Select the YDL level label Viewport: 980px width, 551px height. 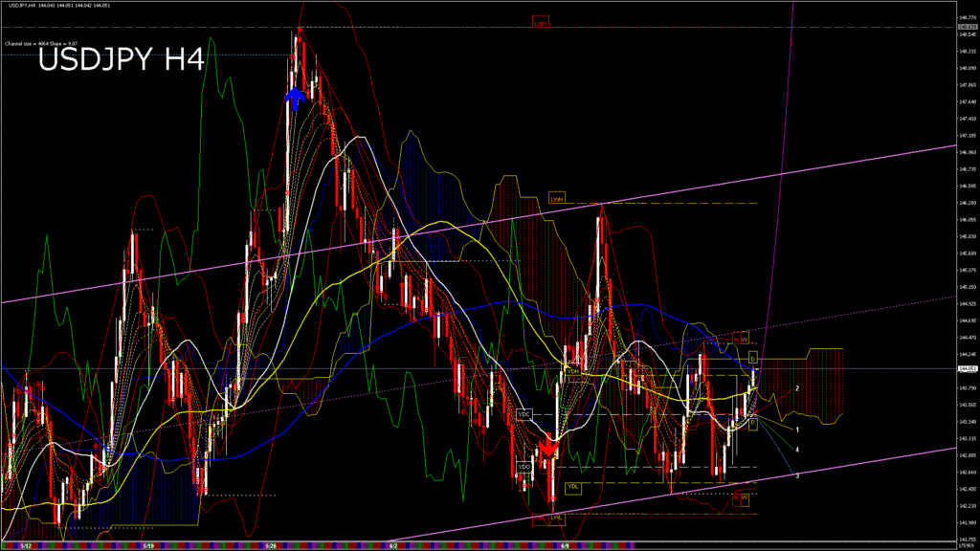click(572, 487)
